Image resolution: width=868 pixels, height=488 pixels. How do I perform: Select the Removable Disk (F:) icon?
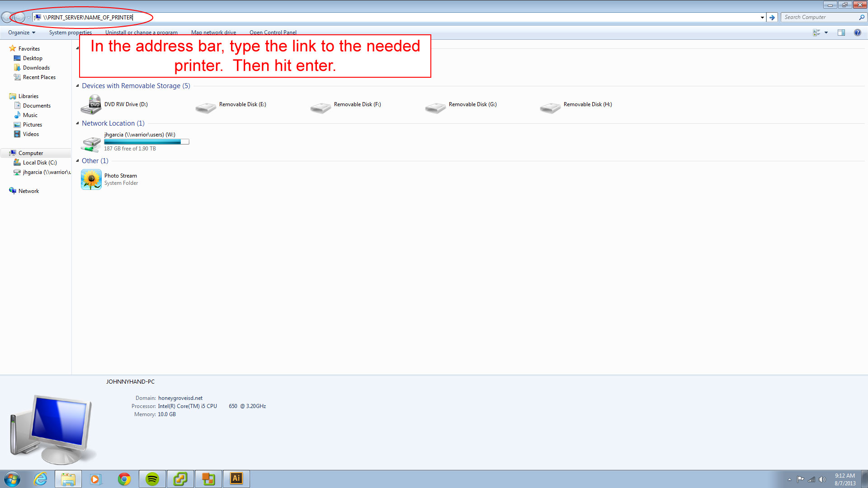(x=321, y=107)
